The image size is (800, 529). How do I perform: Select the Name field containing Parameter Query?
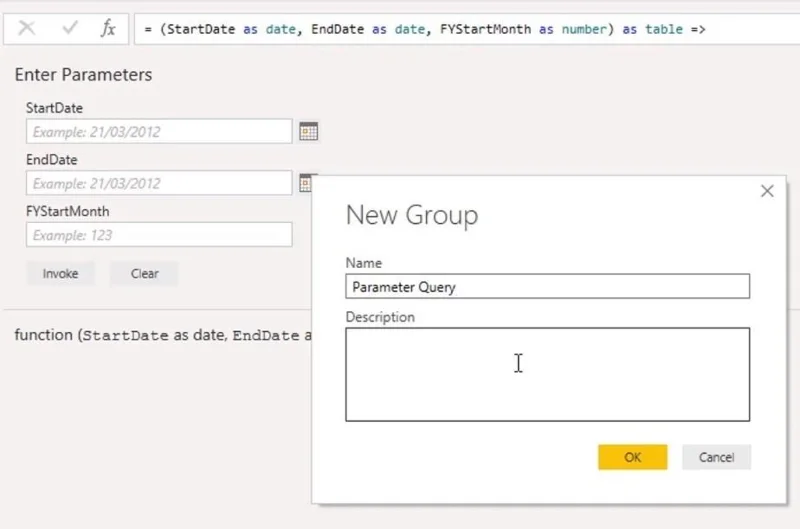click(547, 286)
